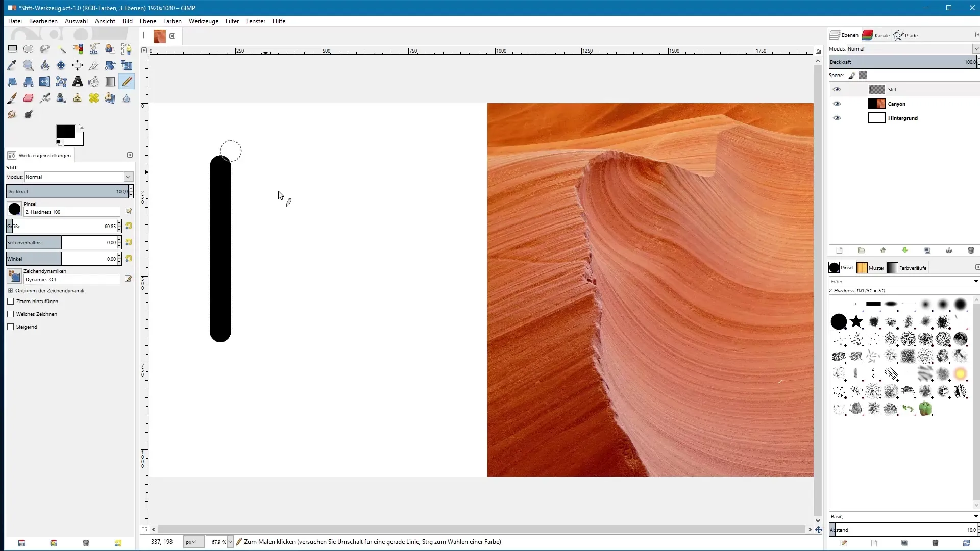Select the Rotate tool
The image size is (980, 551).
pyautogui.click(x=110, y=65)
